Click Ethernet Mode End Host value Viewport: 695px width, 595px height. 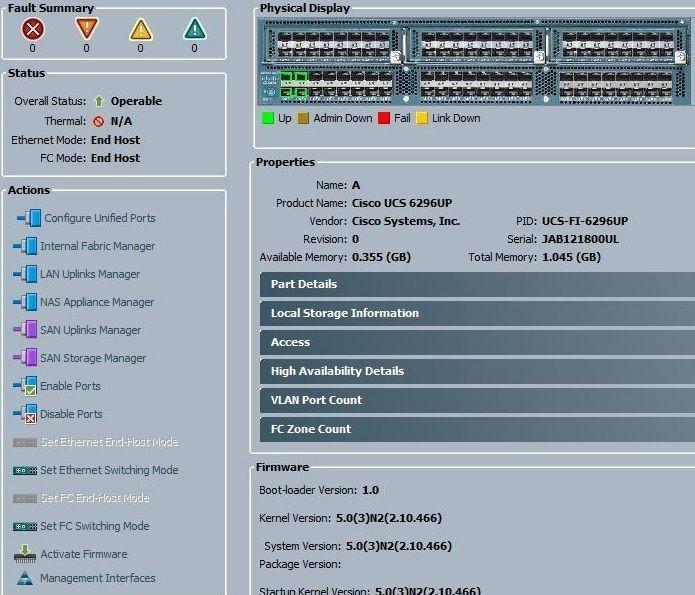pyautogui.click(x=115, y=140)
